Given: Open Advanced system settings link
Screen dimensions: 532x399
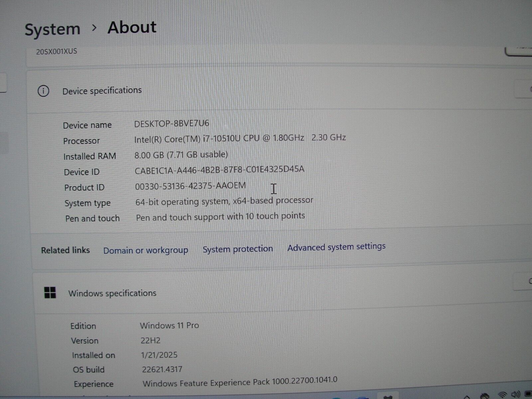Looking at the screenshot, I should 336,247.
